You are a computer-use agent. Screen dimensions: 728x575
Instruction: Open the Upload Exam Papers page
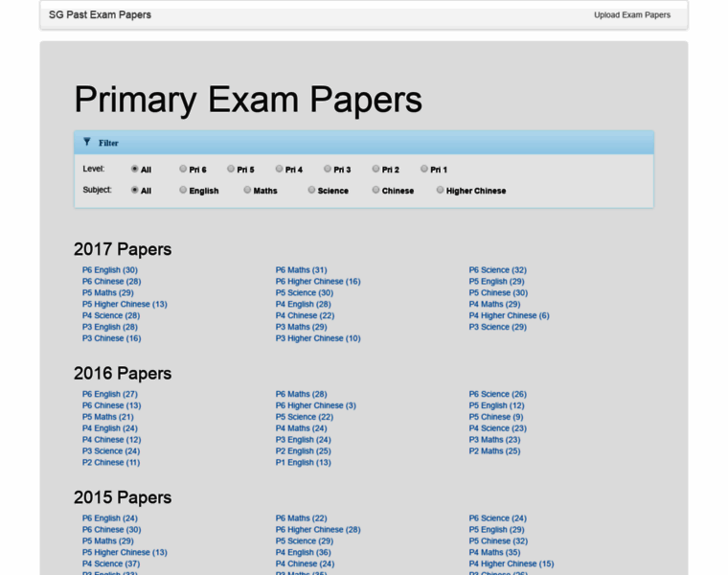click(x=631, y=14)
